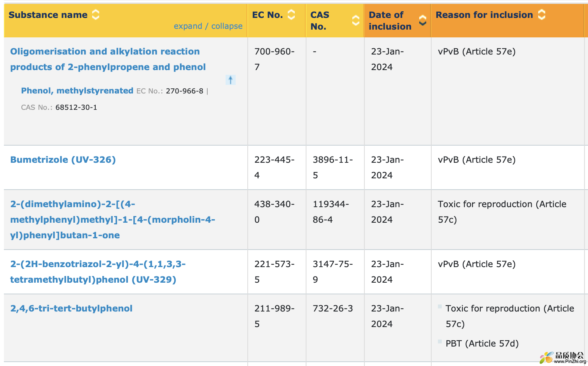Click PBT (Article 57d) list item

pyautogui.click(x=482, y=343)
